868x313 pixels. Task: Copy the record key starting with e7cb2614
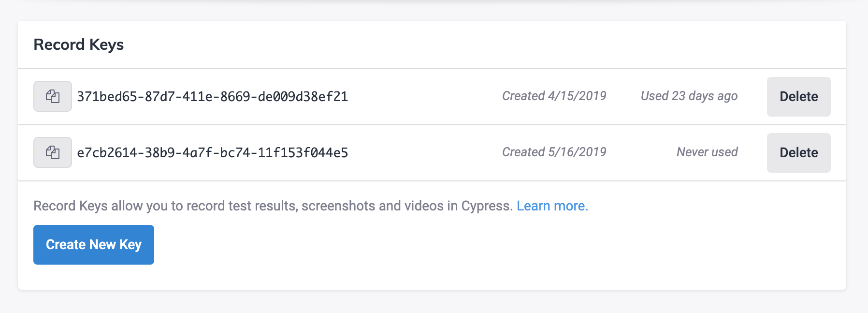pyautogui.click(x=52, y=152)
